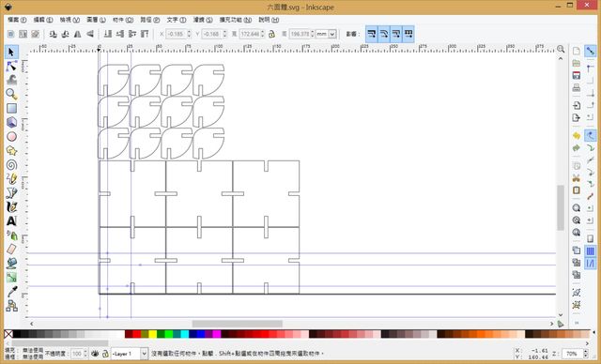Click the Paste clipboard icon
Viewport: 601px width, 364px height.
[576, 190]
